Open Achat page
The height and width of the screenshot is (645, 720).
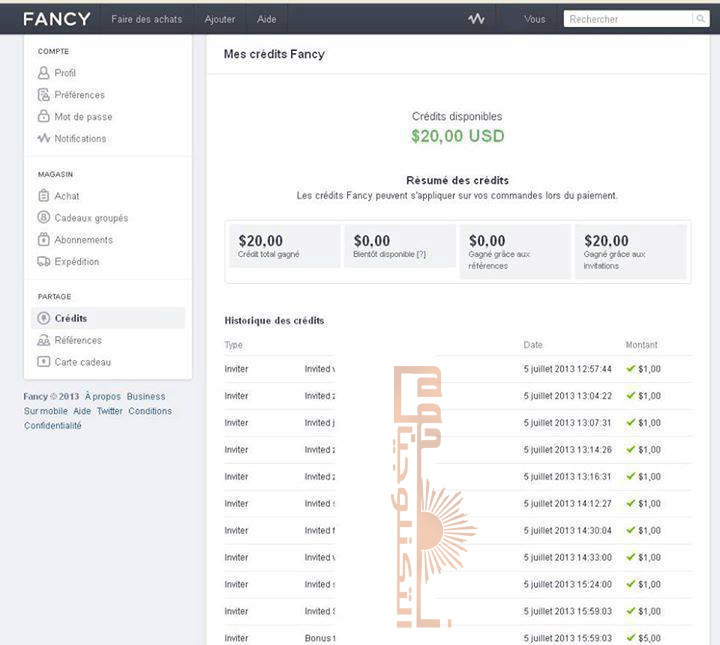pos(67,196)
